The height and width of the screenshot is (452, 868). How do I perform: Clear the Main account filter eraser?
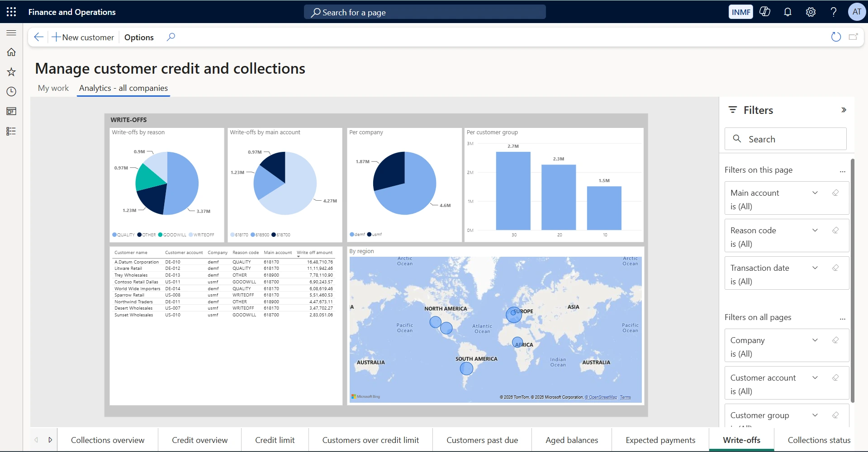tap(835, 193)
